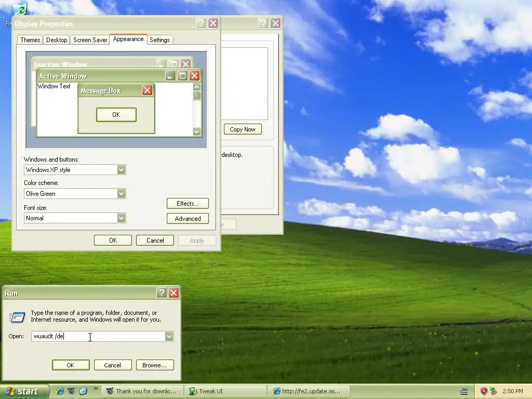This screenshot has height=399, width=532.
Task: Click the Run dialog help question-mark button
Action: click(162, 293)
